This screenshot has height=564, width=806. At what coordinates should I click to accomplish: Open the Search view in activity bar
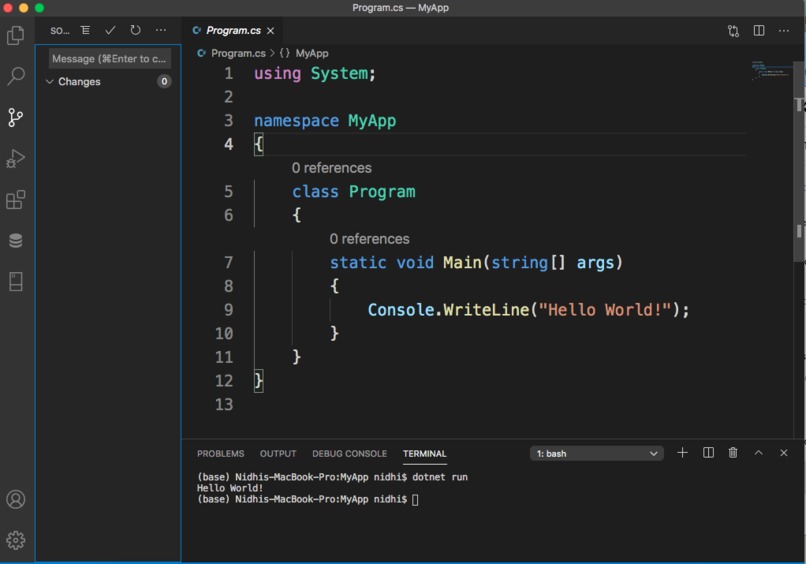point(15,76)
